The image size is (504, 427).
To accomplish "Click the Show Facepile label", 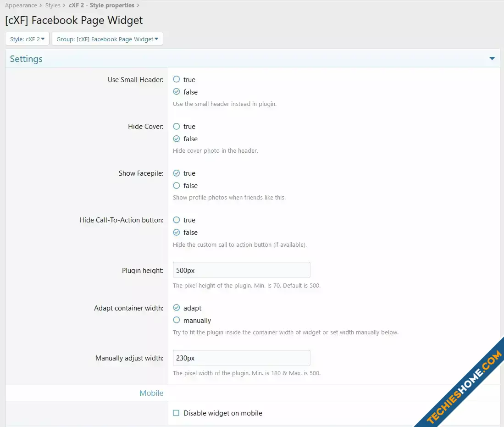I will tap(141, 173).
